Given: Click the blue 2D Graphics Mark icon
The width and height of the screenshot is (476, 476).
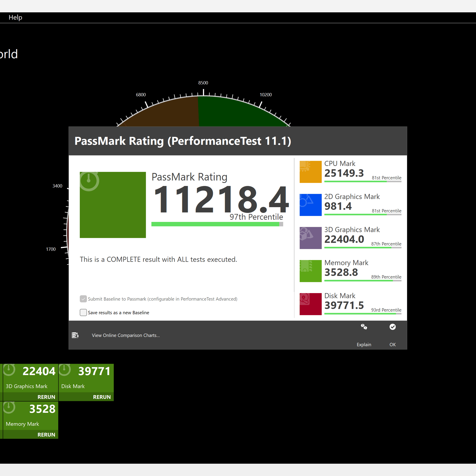Looking at the screenshot, I should [311, 205].
